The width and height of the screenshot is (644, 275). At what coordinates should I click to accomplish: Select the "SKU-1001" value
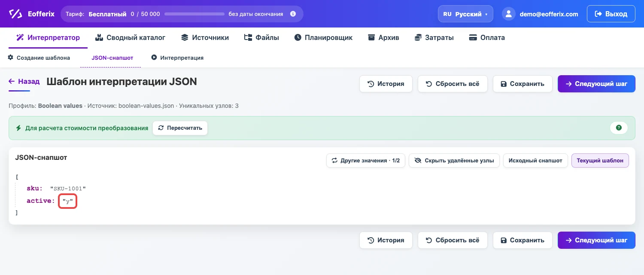tap(68, 189)
